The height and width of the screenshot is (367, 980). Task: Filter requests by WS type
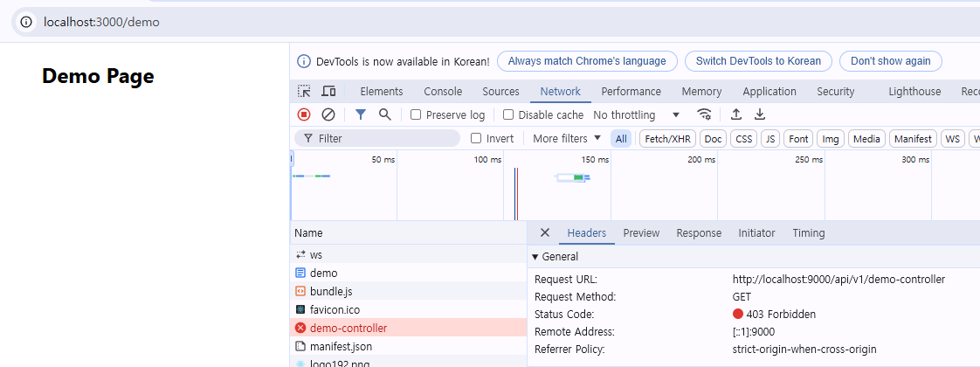(953, 139)
